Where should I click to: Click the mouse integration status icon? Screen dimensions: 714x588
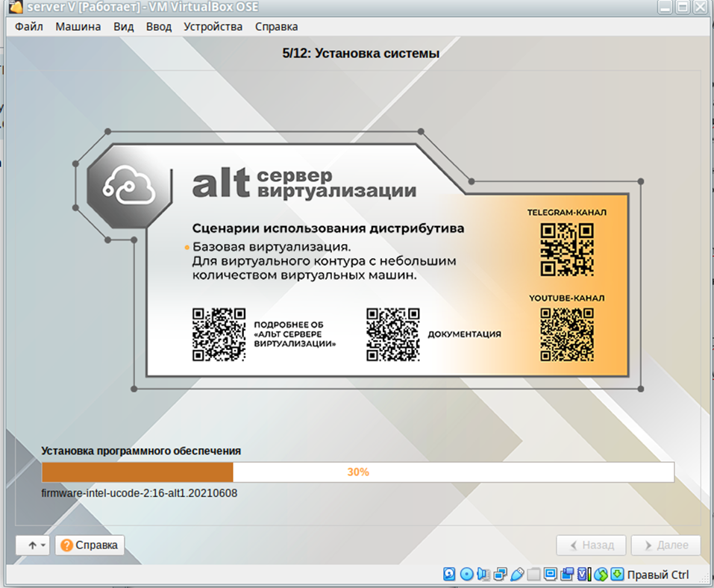point(601,574)
